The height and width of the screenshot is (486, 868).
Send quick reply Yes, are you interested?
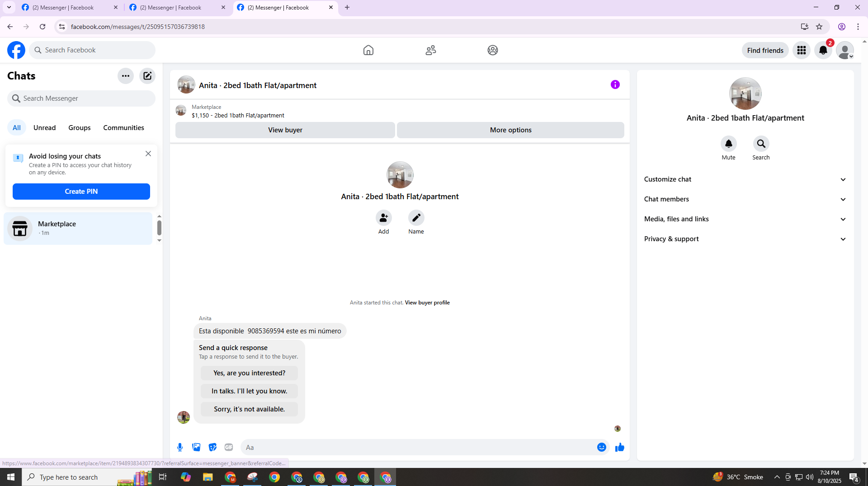[249, 373]
